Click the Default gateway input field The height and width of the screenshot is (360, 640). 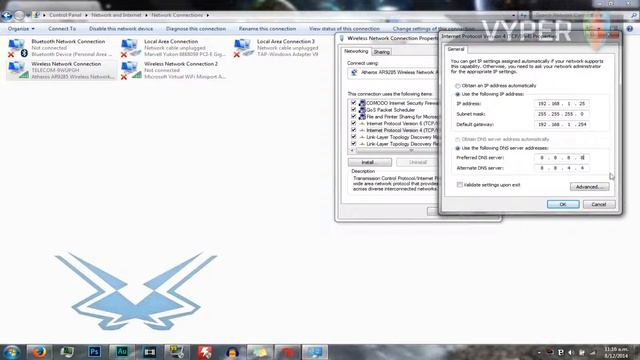point(561,124)
